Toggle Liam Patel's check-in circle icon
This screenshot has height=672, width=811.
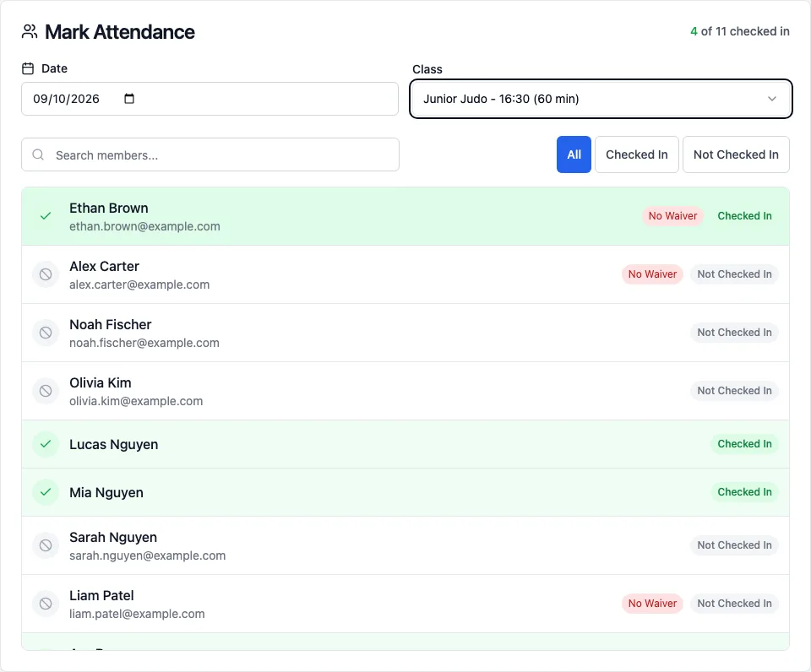pos(46,604)
